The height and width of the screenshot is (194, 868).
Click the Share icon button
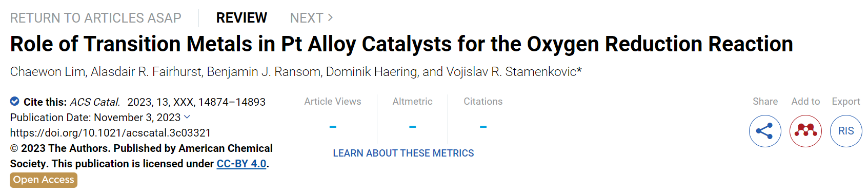765,131
